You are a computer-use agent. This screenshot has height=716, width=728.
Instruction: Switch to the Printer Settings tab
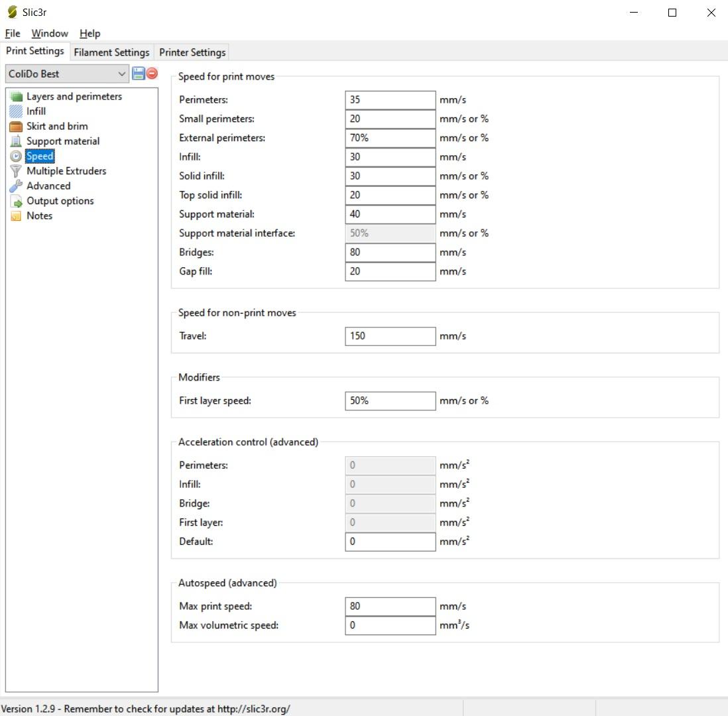(x=192, y=52)
